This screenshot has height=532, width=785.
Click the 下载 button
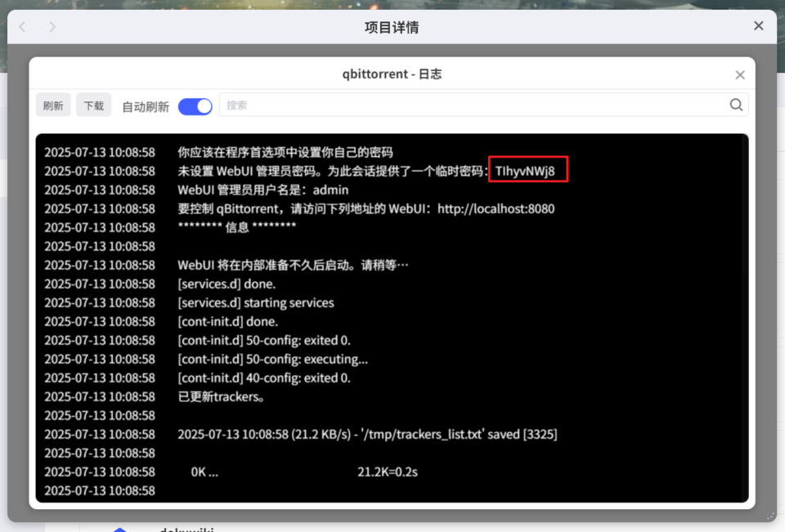pyautogui.click(x=93, y=105)
